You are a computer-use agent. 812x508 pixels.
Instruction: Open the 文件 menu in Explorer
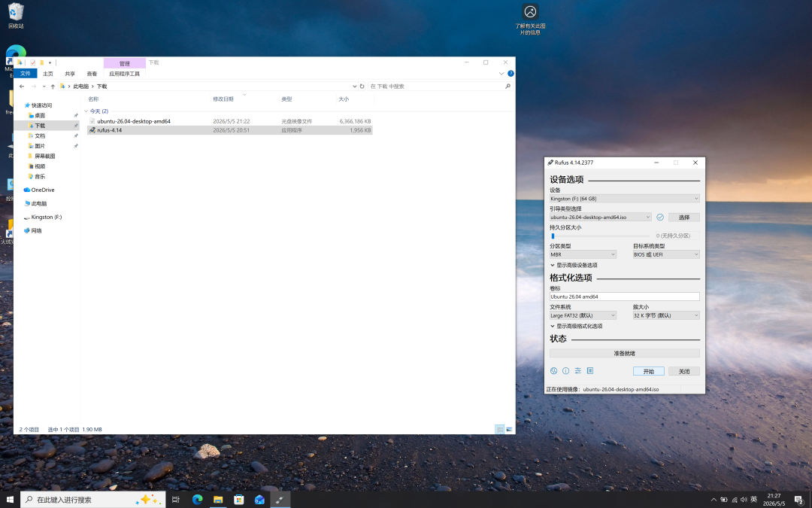(26, 74)
